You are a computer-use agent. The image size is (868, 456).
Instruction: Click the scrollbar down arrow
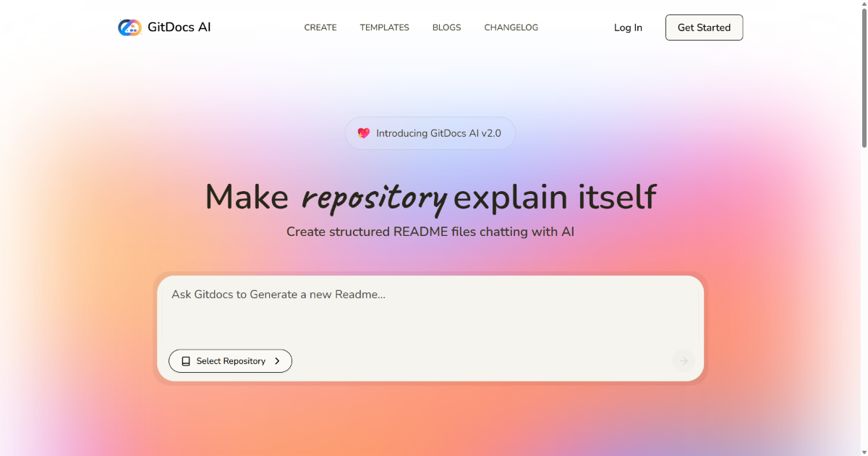coord(863,451)
